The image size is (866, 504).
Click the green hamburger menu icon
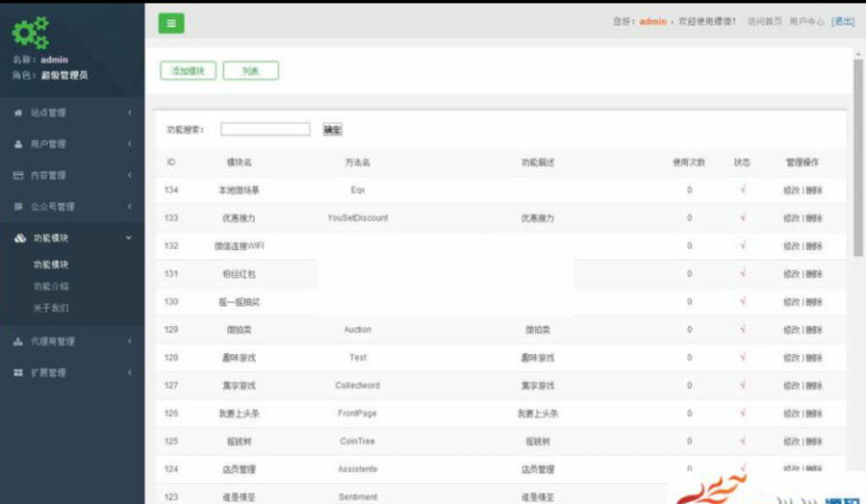tap(171, 23)
